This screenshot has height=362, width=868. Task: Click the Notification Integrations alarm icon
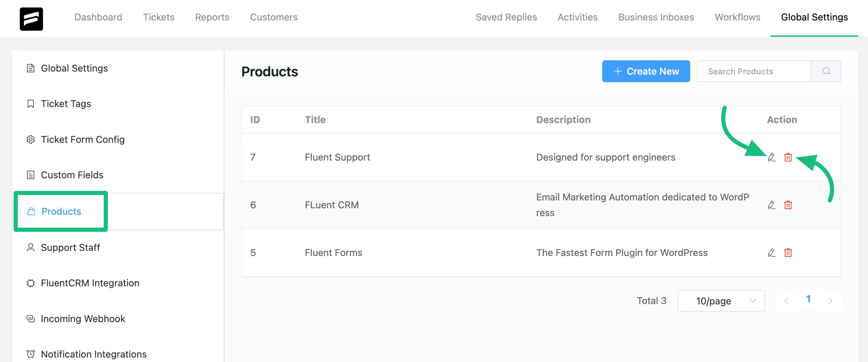point(31,354)
